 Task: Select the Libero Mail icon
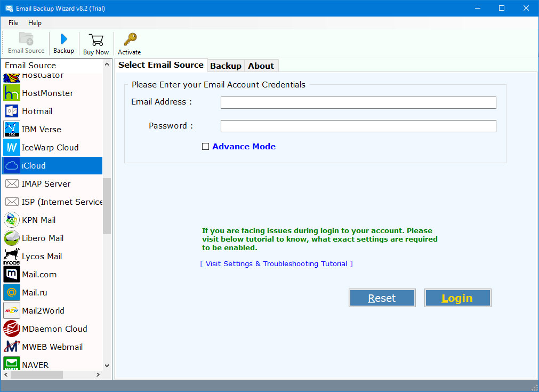coord(12,238)
